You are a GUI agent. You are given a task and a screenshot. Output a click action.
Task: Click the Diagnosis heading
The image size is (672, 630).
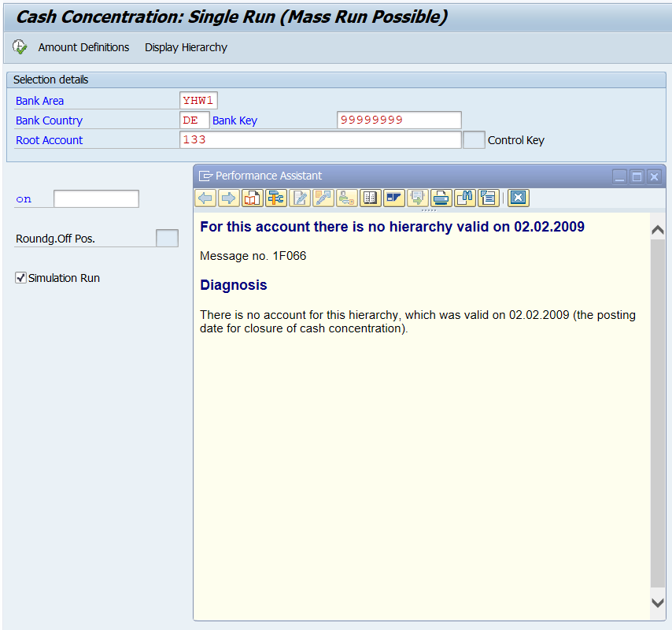pos(234,285)
